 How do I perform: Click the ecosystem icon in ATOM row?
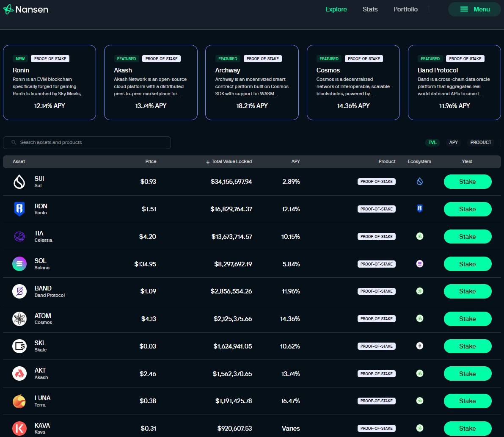pyautogui.click(x=419, y=318)
